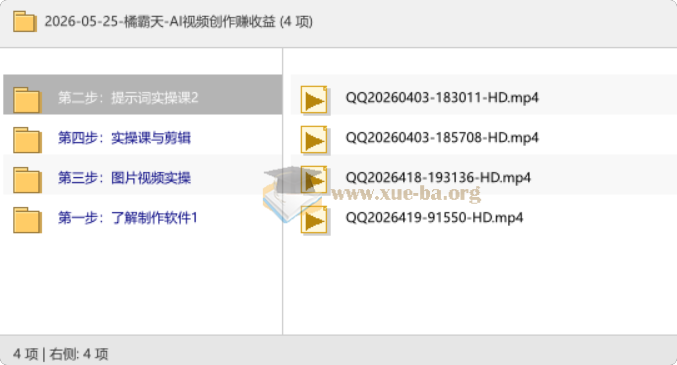Click video icon for QQ2026419-91550-HD.mp4
Image resolution: width=677 pixels, height=365 pixels.
315,220
